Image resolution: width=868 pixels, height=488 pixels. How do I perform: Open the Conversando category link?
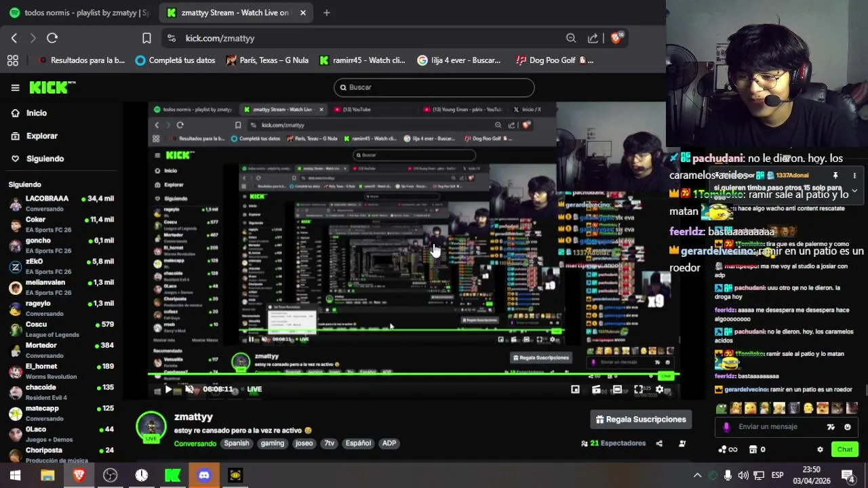[x=195, y=444]
